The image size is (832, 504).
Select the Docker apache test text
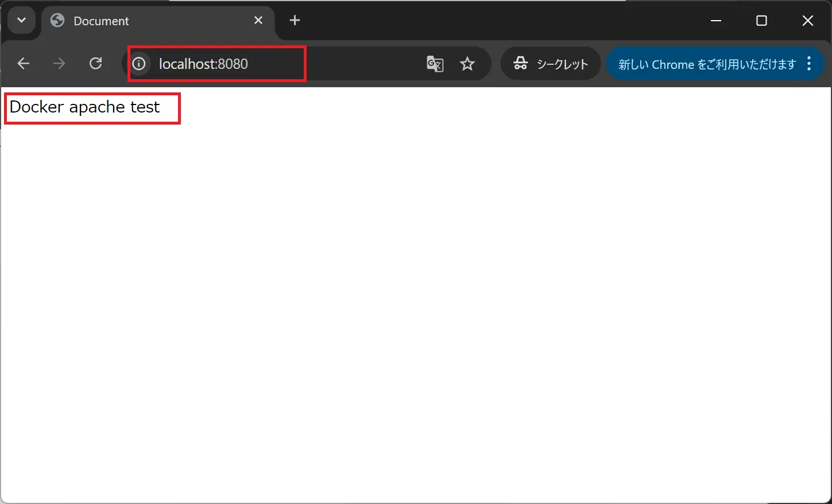85,107
